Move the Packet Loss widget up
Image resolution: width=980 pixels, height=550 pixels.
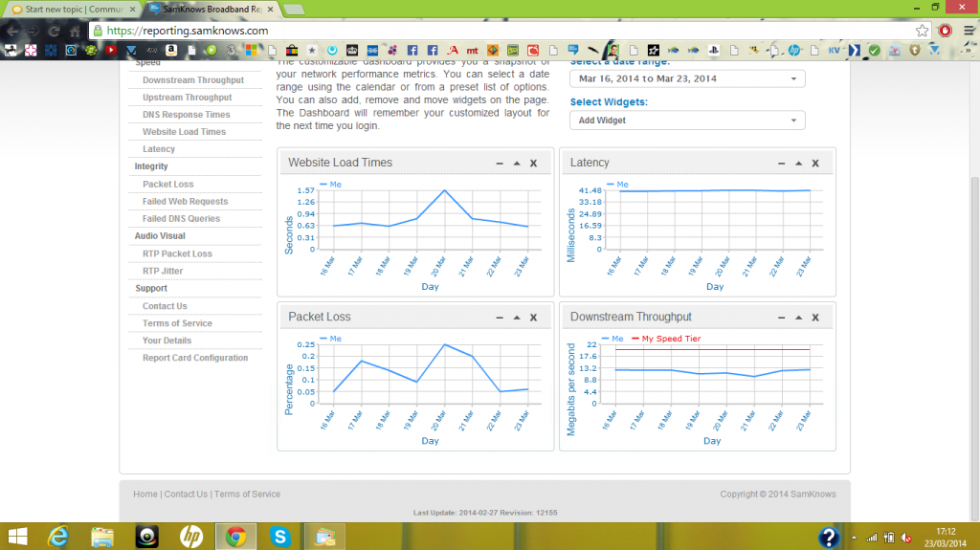click(x=517, y=318)
